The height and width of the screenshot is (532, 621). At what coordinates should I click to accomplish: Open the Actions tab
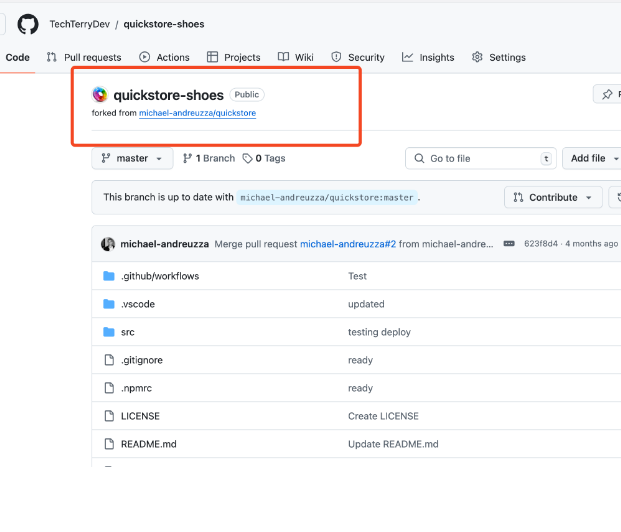coord(164,57)
